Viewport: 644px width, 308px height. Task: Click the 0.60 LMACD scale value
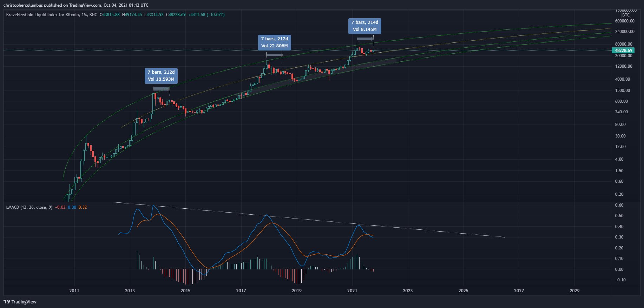pos(619,205)
